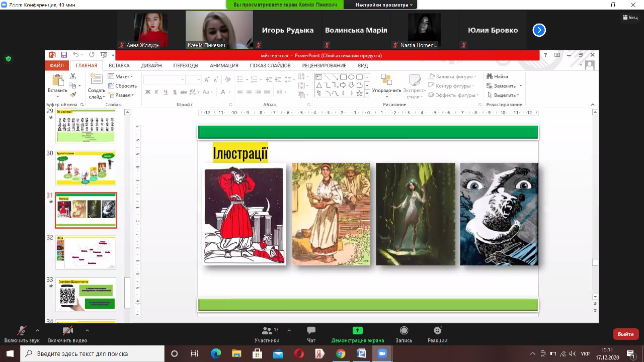Toggle bold Ж formatting in ribbon

point(148,92)
